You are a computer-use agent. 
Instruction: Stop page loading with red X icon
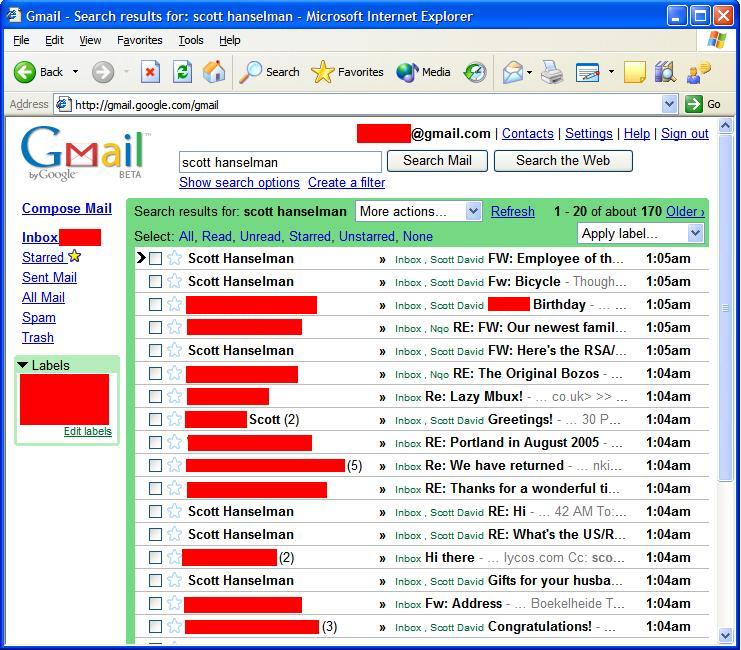click(150, 72)
